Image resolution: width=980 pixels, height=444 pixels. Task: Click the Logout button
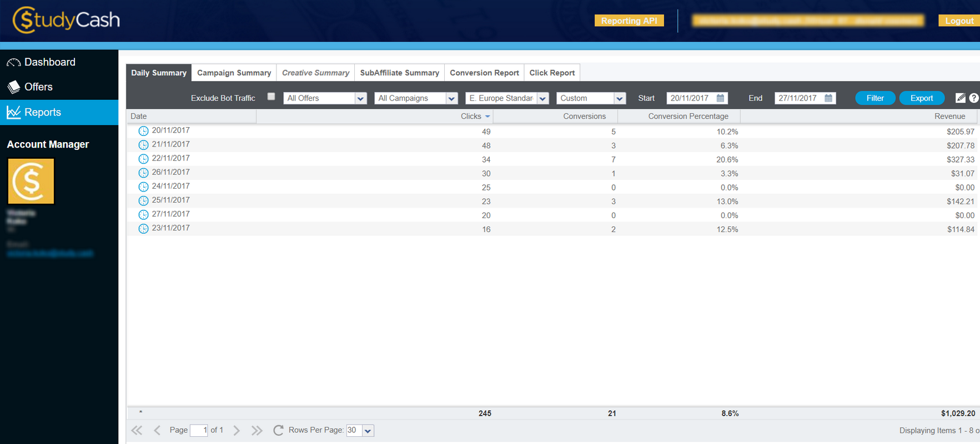959,21
